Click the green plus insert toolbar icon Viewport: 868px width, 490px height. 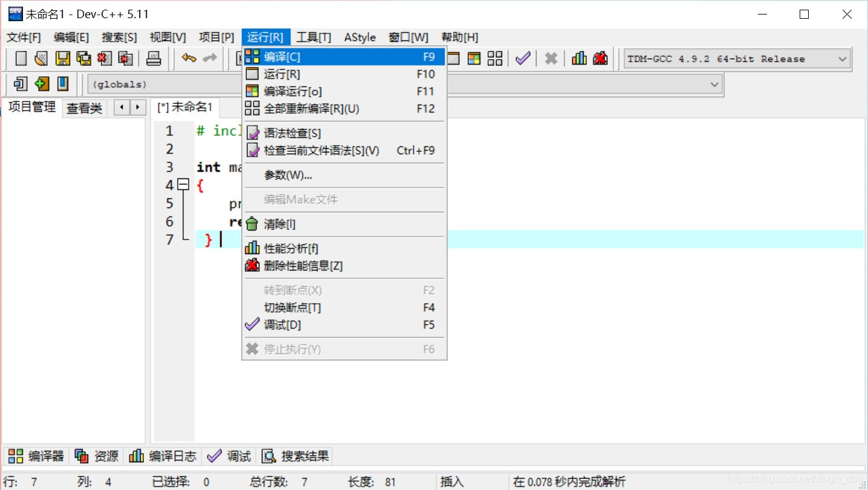tap(42, 84)
